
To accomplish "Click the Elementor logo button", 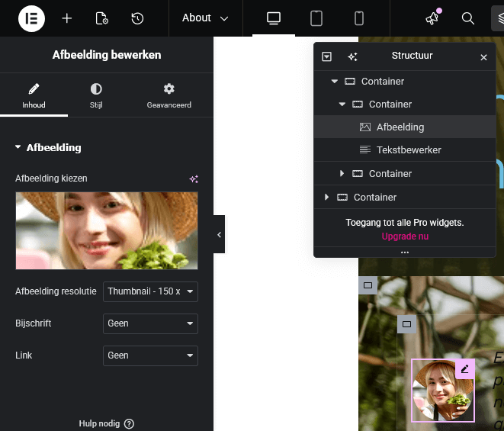I will click(31, 18).
